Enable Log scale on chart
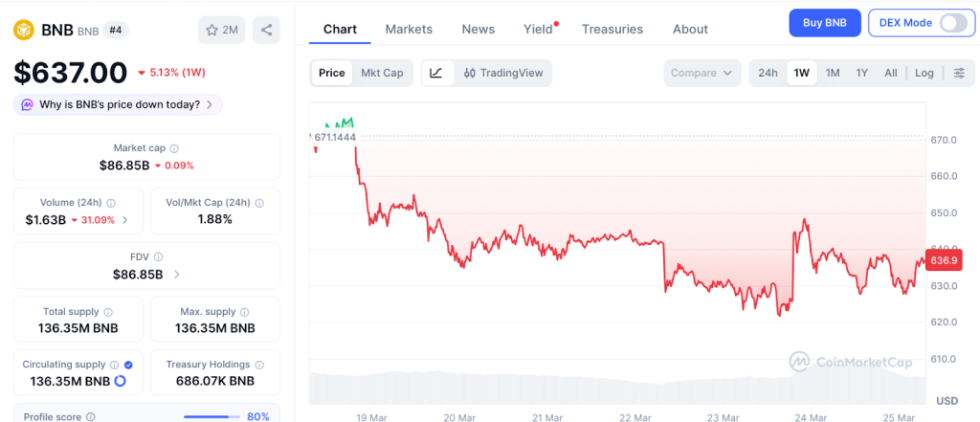 point(924,73)
